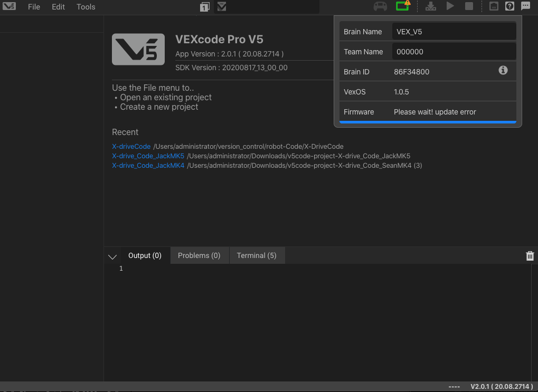Screen dimensions: 538x392
Task: Open recent project X-drive_Code_JackMK4
Action: tap(148, 166)
